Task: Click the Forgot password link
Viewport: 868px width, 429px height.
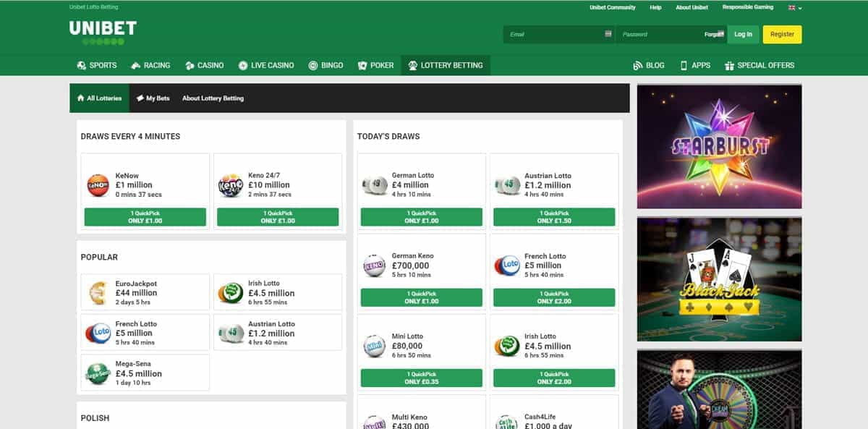Action: [x=712, y=34]
